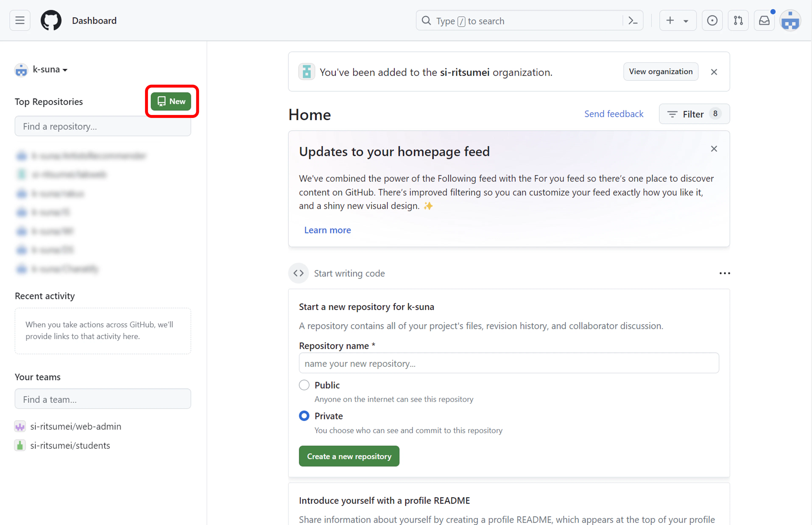The height and width of the screenshot is (525, 812).
Task: Dismiss the si-ritsumei organization notice
Action: click(x=714, y=72)
